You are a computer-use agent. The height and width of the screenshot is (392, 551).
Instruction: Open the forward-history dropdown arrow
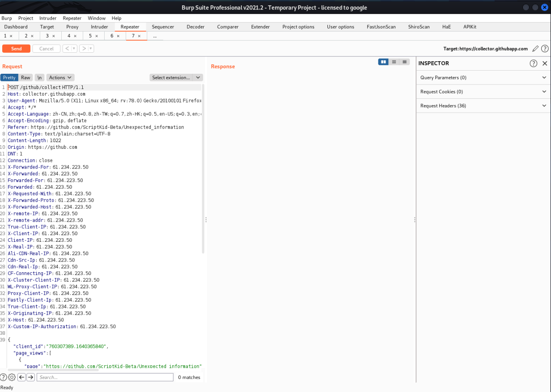pos(91,49)
